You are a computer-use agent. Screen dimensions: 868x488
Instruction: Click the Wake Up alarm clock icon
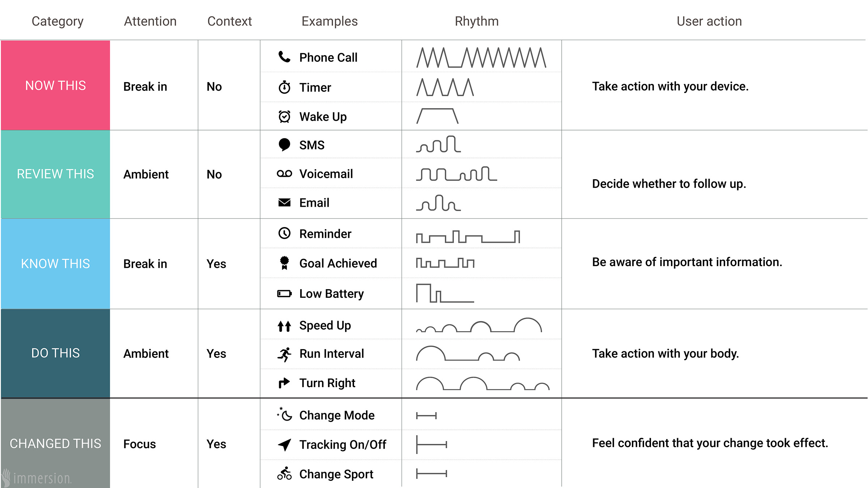[284, 116]
